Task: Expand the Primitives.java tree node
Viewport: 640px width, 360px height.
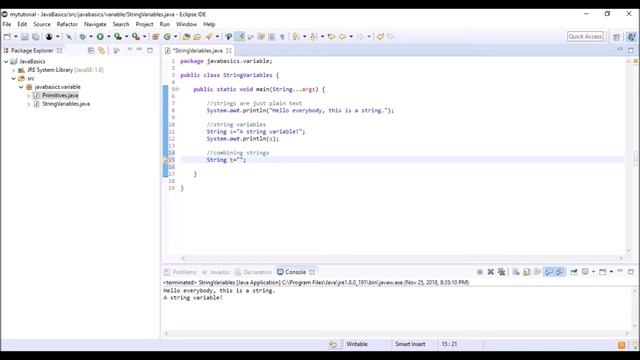Action: (x=29, y=96)
